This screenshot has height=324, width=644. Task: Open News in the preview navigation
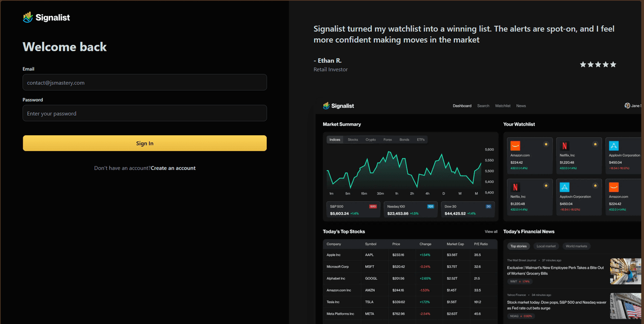point(521,106)
